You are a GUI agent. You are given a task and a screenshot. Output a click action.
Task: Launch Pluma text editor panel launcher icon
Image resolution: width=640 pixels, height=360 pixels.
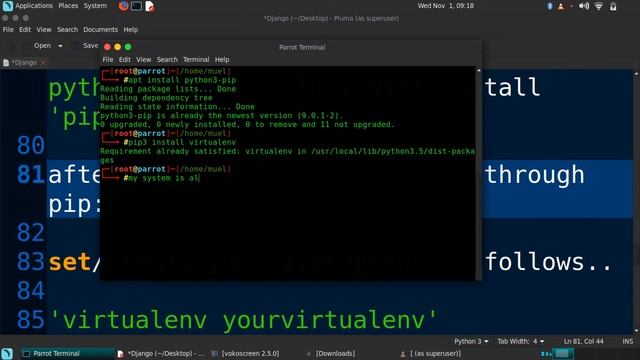tap(149, 6)
